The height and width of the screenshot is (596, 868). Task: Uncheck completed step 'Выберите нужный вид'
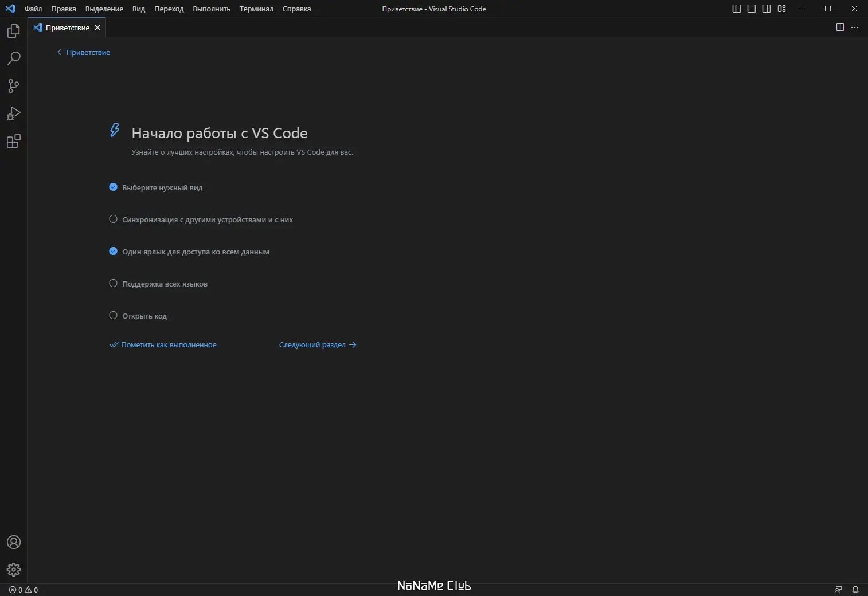(114, 187)
